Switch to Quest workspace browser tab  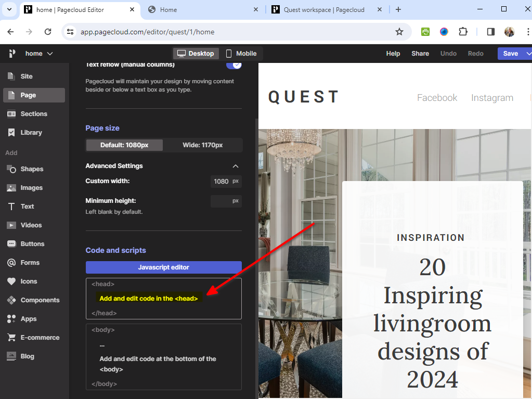pyautogui.click(x=323, y=9)
